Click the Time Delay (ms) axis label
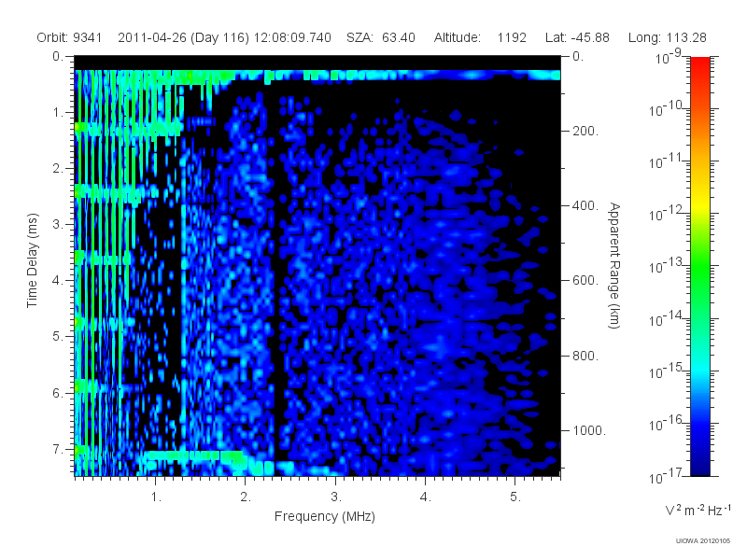The image size is (747, 560). (32, 261)
